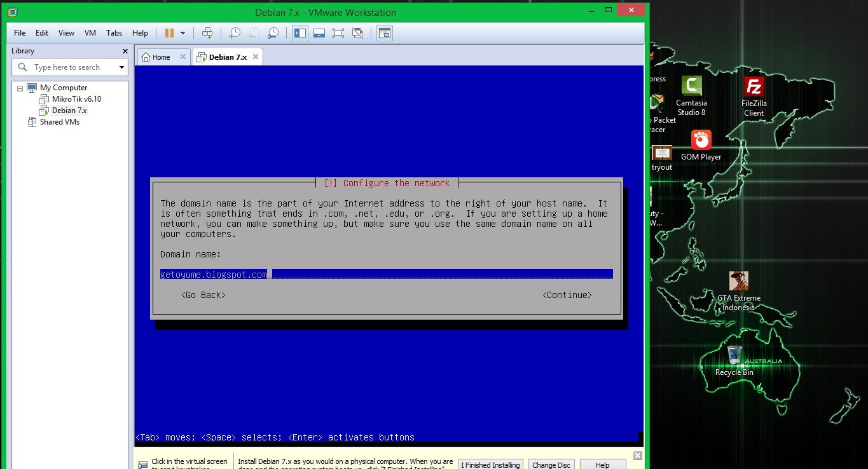Open the Library search options dropdown
Screen dimensions: 868x469
click(x=121, y=67)
